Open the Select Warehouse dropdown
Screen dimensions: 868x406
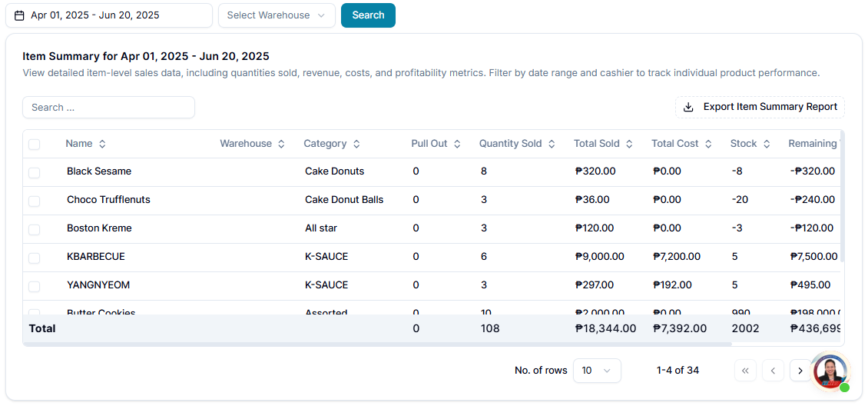tap(277, 15)
